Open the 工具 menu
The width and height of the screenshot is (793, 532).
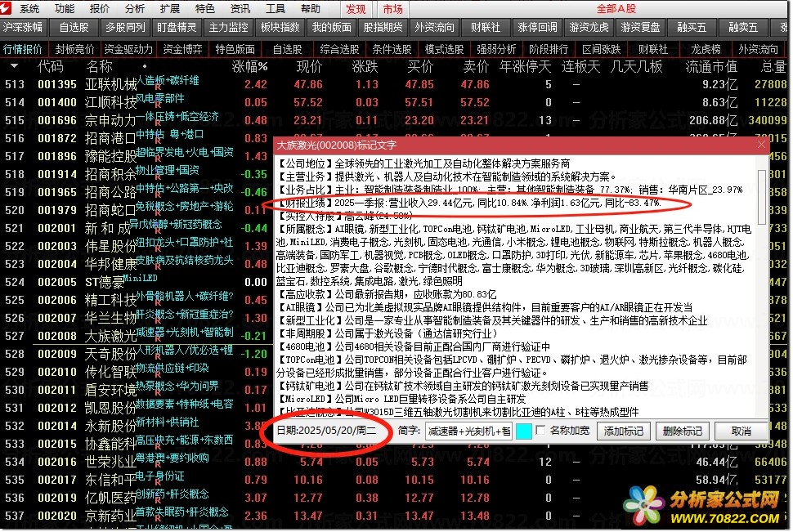[x=276, y=8]
